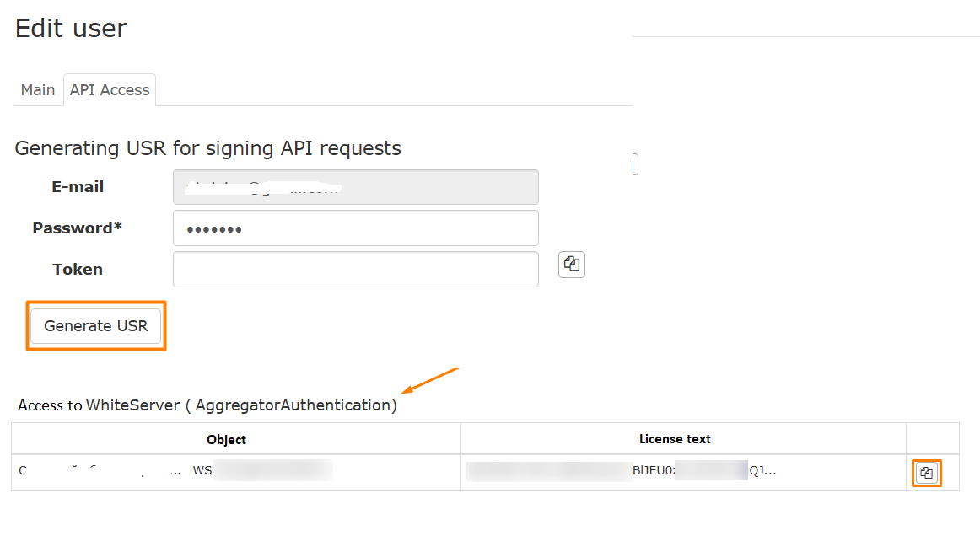
Task: Click the E-mail field label
Action: [78, 187]
